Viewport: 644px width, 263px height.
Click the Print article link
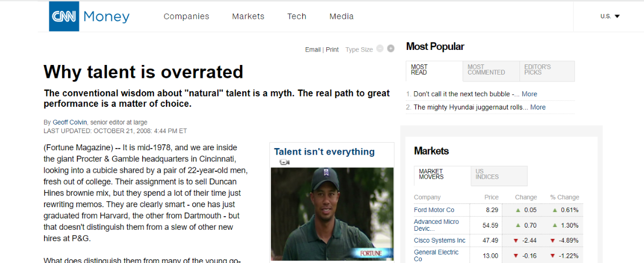(x=332, y=49)
